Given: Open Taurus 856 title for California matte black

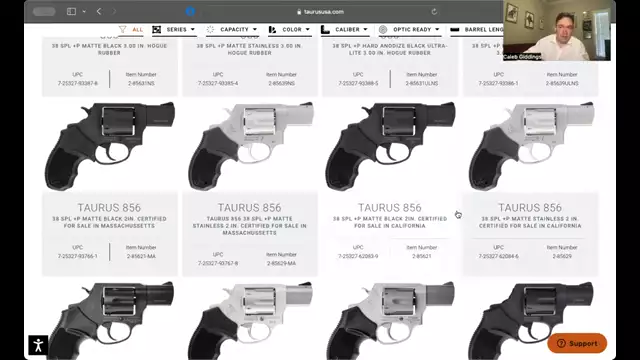Looking at the screenshot, I should coord(390,208).
